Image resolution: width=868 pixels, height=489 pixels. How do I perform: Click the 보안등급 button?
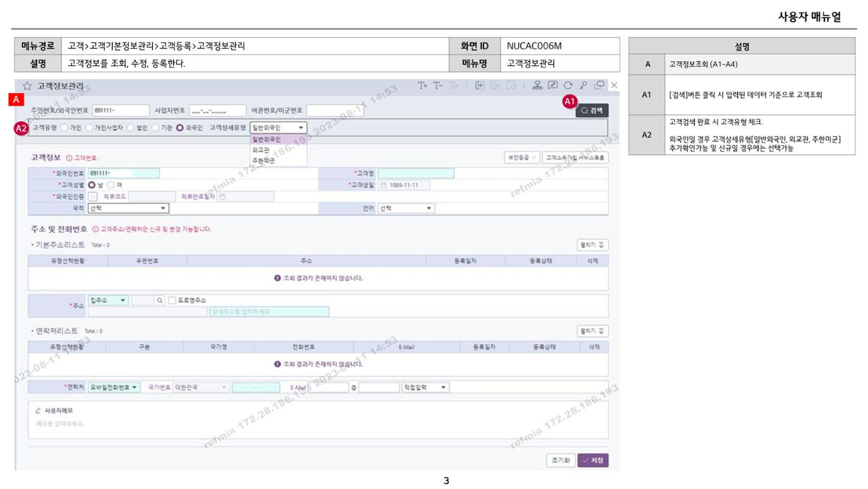521,158
